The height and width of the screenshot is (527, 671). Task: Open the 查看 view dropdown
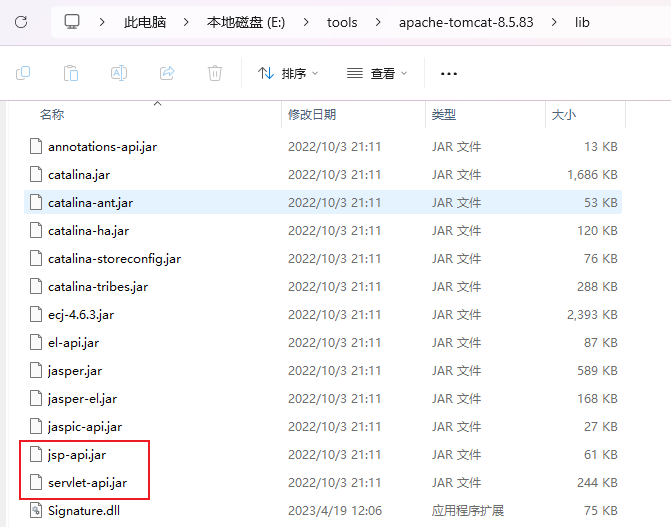coord(377,74)
